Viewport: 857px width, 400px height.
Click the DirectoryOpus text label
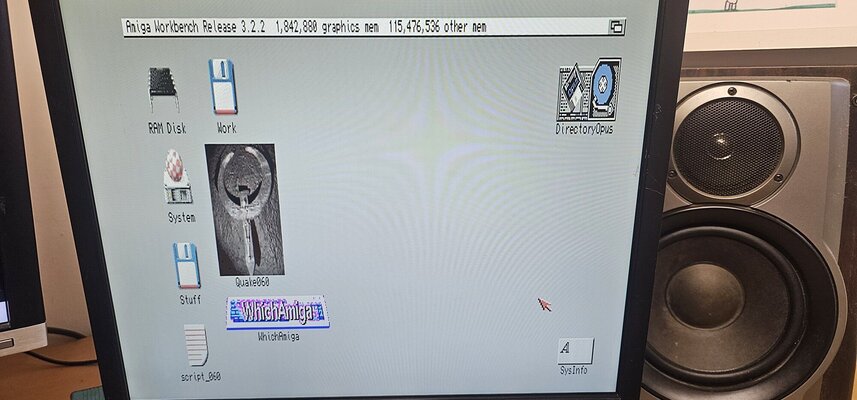(x=584, y=129)
